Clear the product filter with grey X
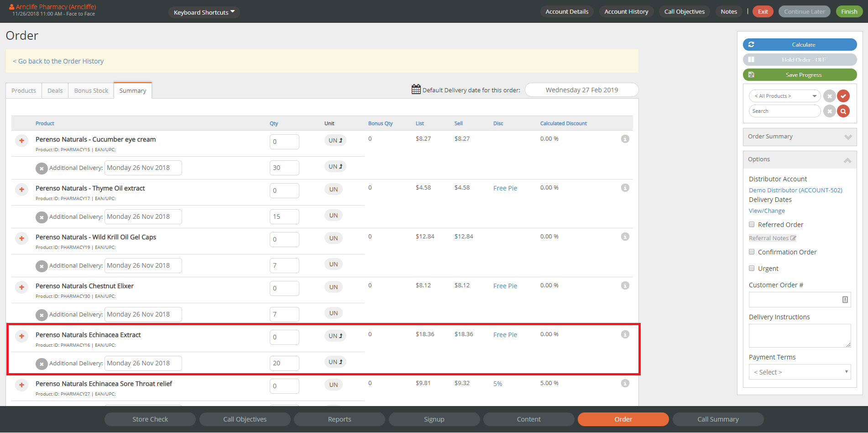The image size is (868, 433). [x=830, y=96]
